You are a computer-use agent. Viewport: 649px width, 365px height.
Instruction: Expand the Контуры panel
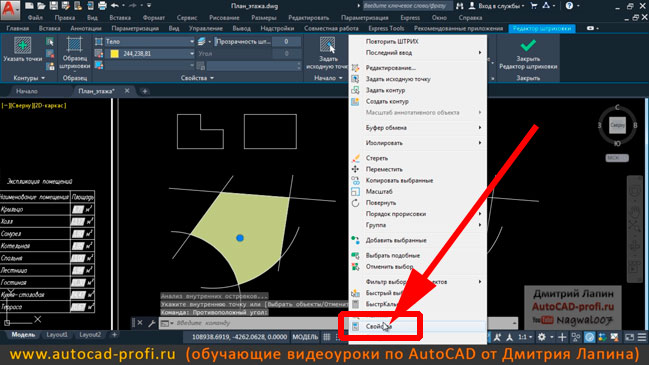click(x=29, y=78)
